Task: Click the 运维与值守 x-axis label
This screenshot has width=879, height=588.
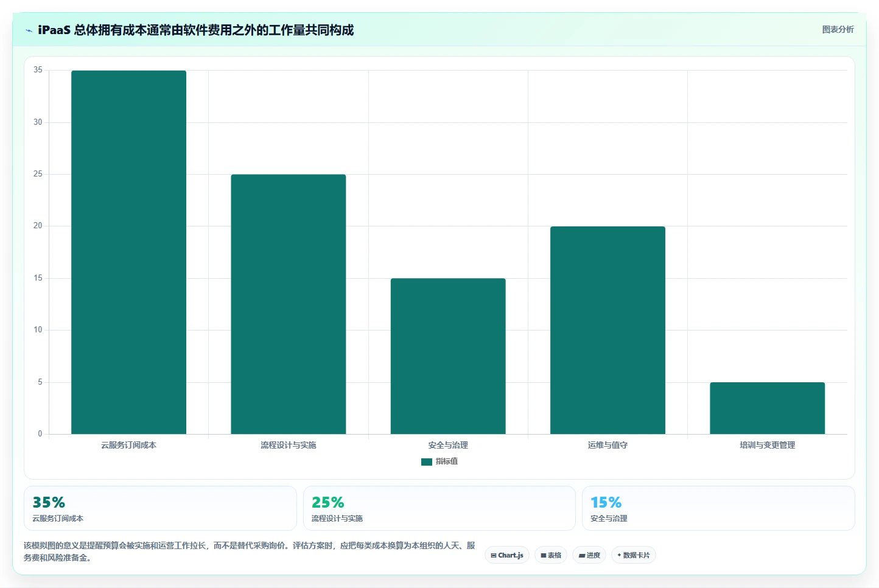Action: click(x=608, y=445)
